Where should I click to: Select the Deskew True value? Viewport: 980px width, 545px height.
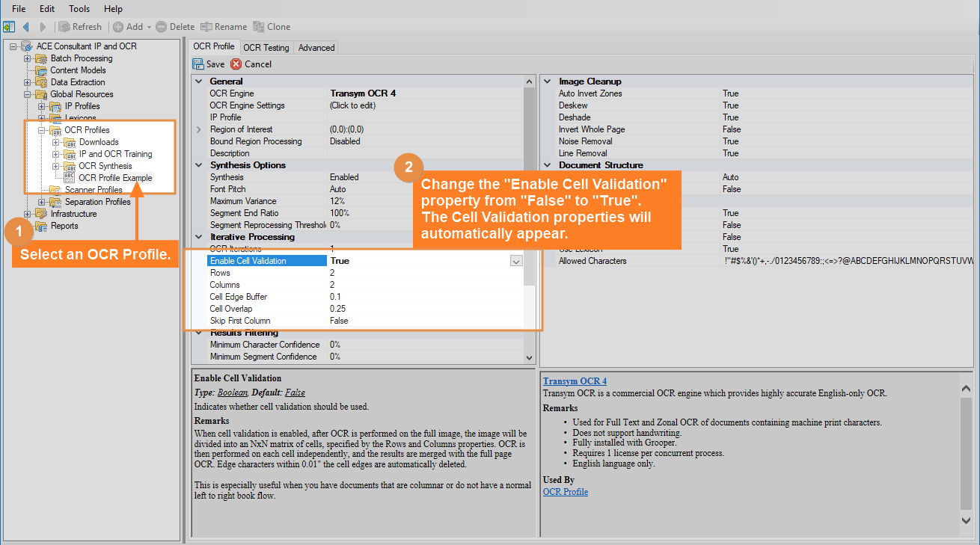tap(730, 105)
